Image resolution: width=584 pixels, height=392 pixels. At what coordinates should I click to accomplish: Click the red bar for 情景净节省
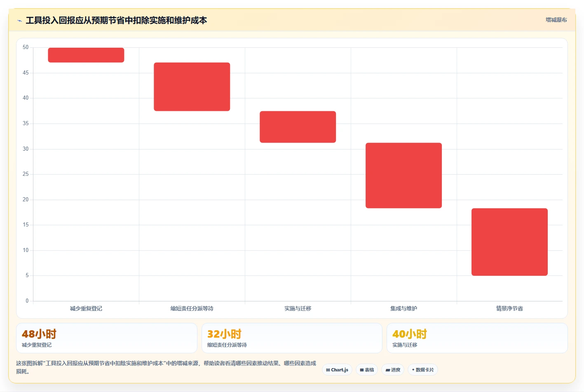pyautogui.click(x=510, y=242)
